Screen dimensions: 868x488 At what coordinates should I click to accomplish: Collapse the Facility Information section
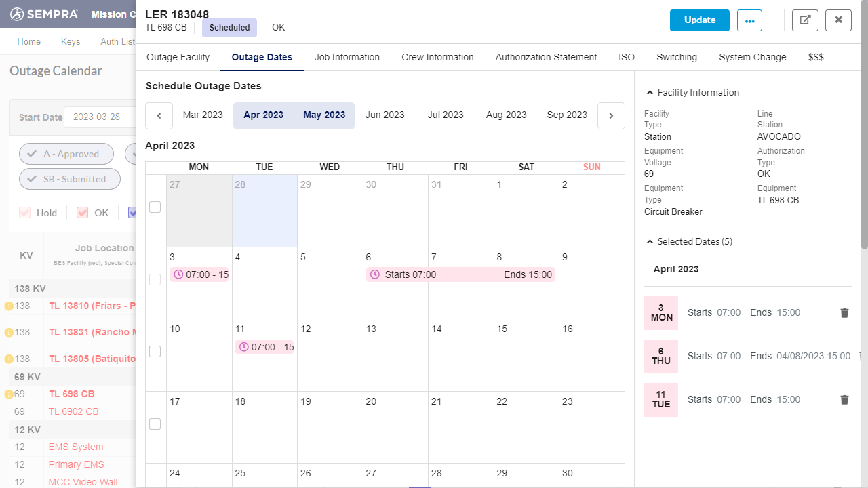648,92
